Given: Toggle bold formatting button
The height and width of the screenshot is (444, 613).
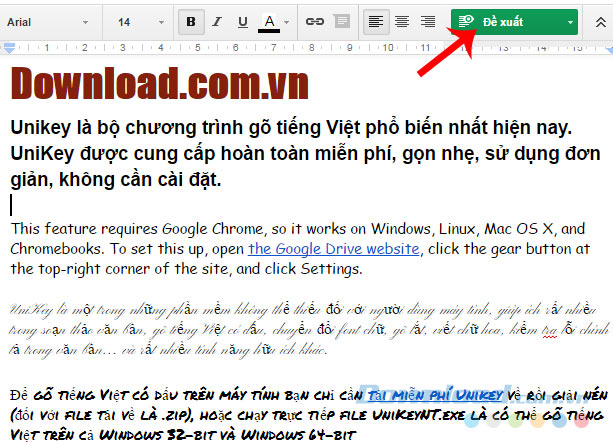Looking at the screenshot, I should pyautogui.click(x=190, y=21).
